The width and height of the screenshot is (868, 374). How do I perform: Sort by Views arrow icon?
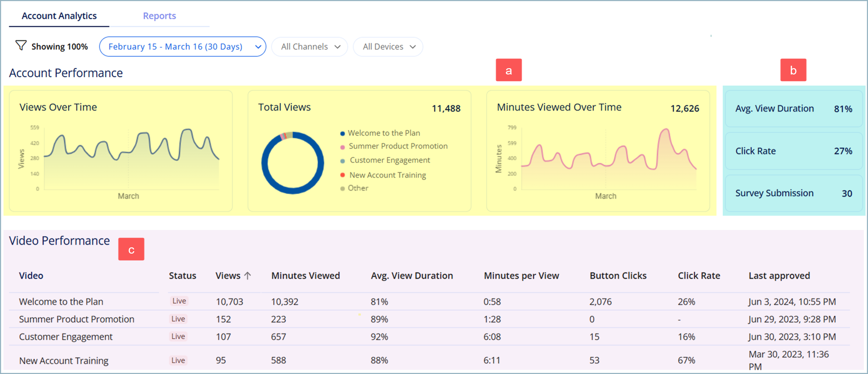coord(248,276)
